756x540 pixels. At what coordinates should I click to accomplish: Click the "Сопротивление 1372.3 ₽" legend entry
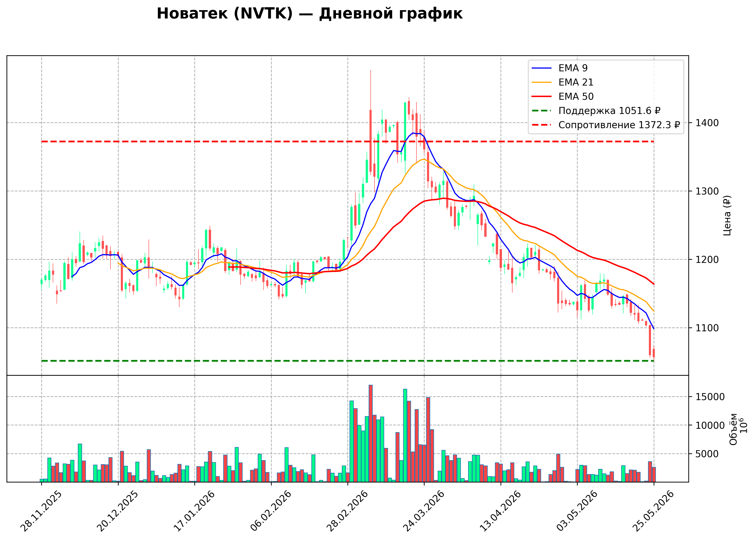tap(619, 125)
